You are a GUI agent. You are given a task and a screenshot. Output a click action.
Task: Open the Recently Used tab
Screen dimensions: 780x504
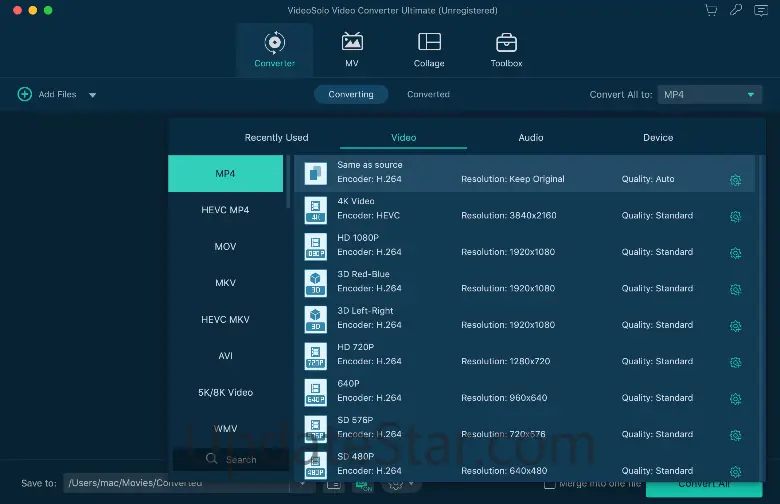tap(276, 138)
